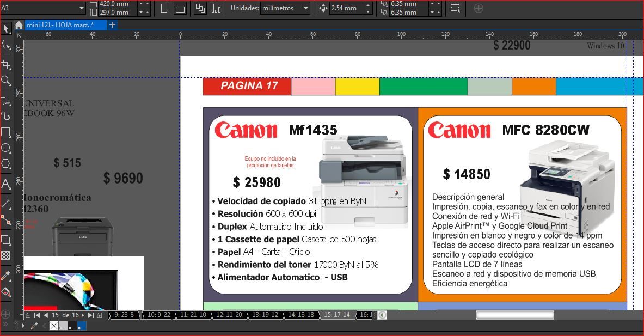Click the round page-tab scroll button
644x336 pixels.
pos(382,315)
